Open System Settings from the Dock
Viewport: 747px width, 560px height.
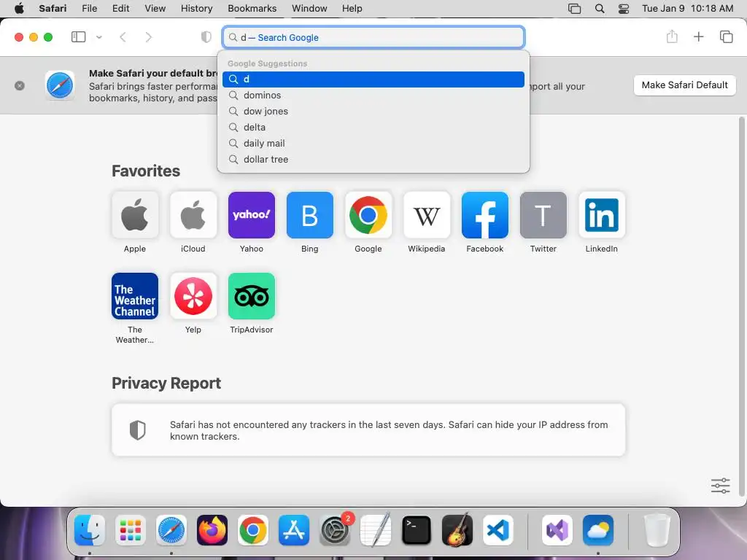point(335,530)
